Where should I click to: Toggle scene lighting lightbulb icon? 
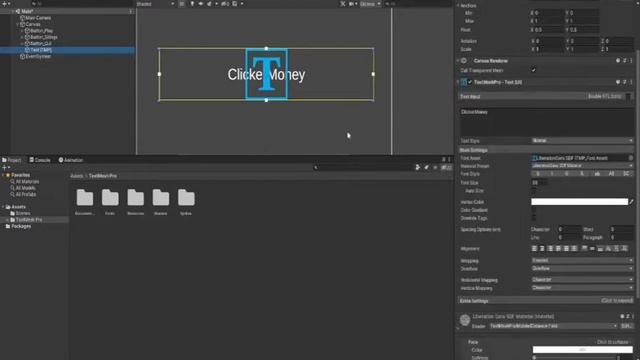click(192, 4)
